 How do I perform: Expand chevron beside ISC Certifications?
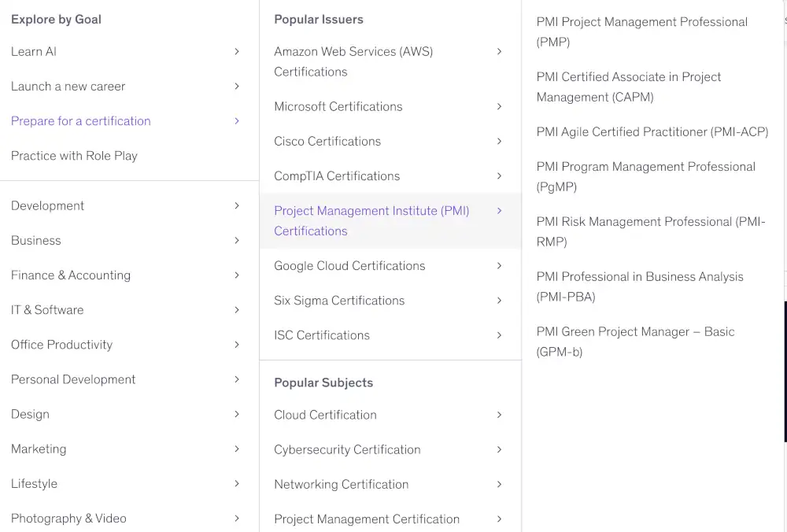click(500, 335)
